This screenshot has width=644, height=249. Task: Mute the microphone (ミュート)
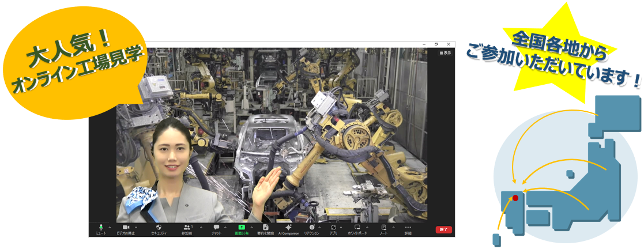(x=101, y=228)
